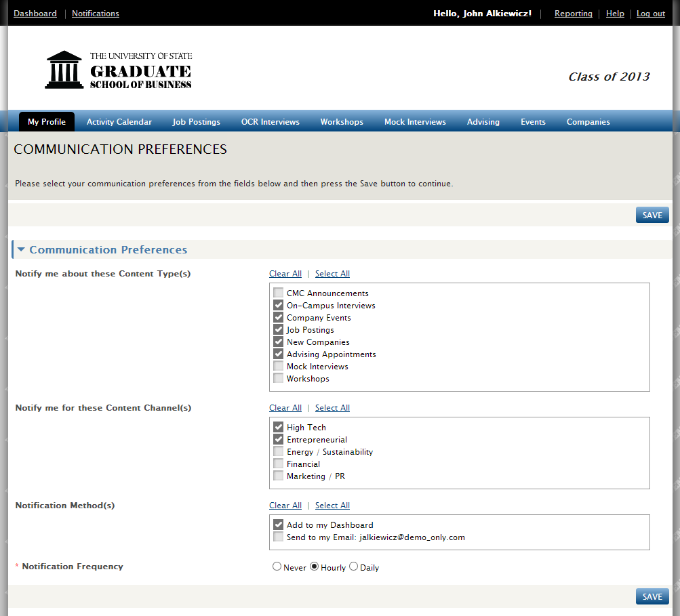Click the 'Notify me about these Content Type(s)' label
Viewport: 680px width, 616px height.
tap(103, 274)
